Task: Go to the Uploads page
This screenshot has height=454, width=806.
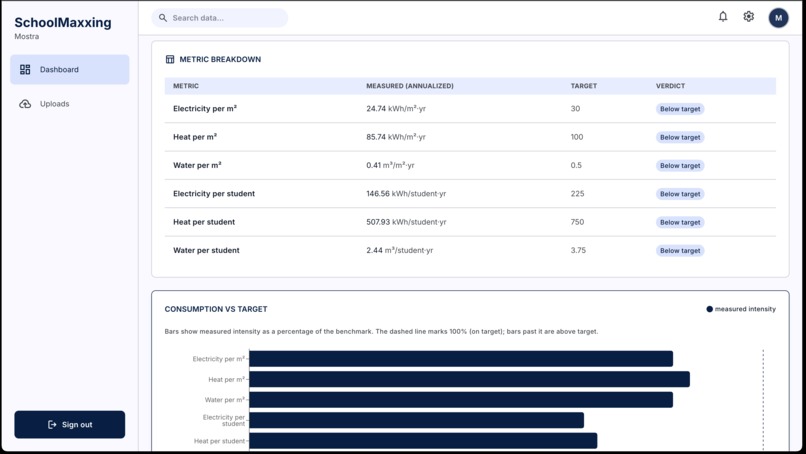Action: [x=70, y=104]
